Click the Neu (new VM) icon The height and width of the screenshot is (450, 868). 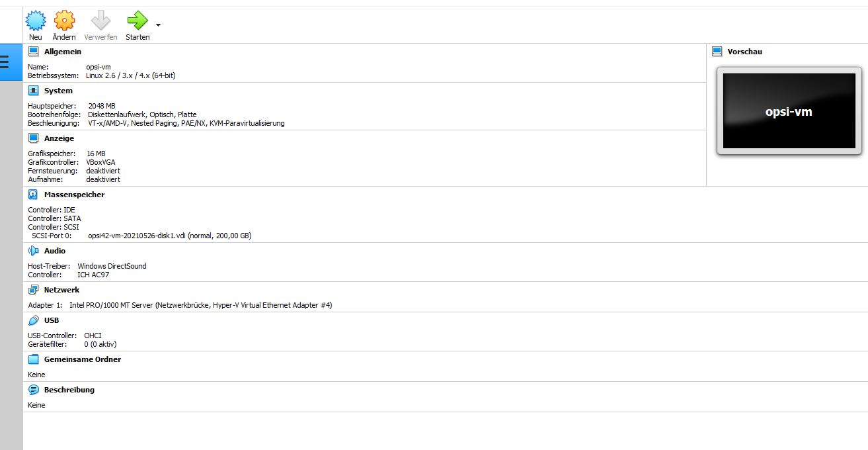[36, 21]
